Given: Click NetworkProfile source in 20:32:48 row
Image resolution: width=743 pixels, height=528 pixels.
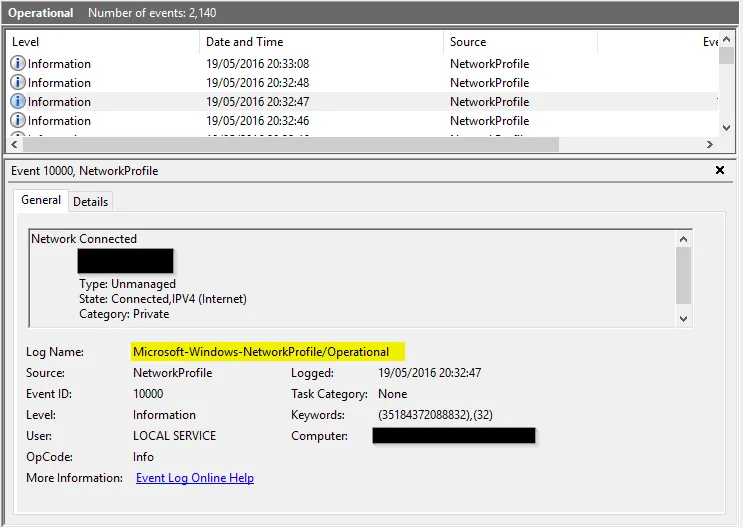Looking at the screenshot, I should (x=489, y=82).
